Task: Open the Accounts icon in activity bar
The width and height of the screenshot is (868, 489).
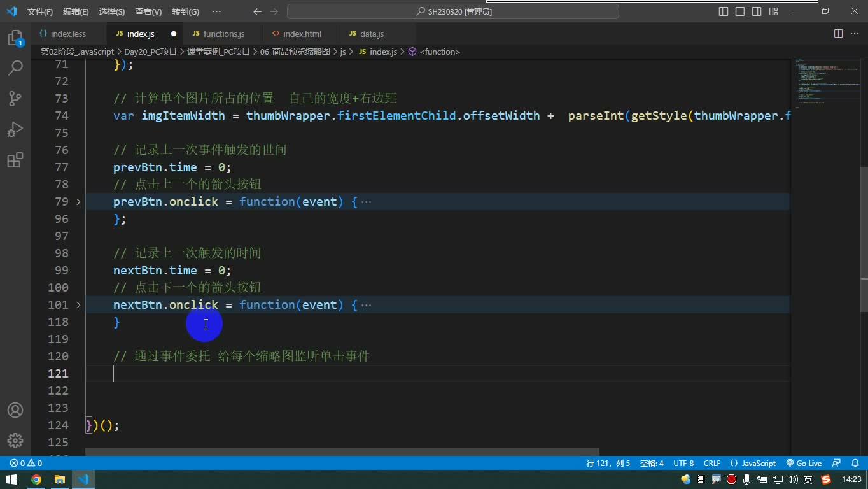Action: click(x=15, y=410)
